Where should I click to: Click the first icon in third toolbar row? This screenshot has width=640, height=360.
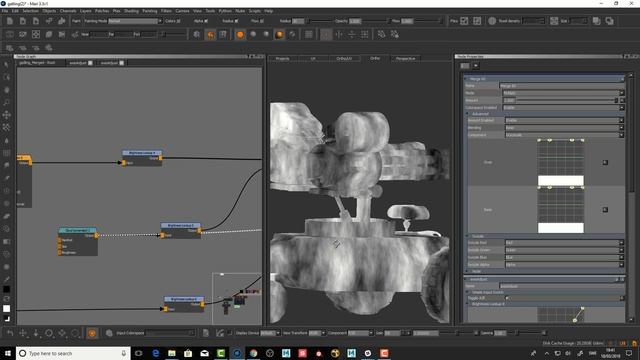point(10,48)
